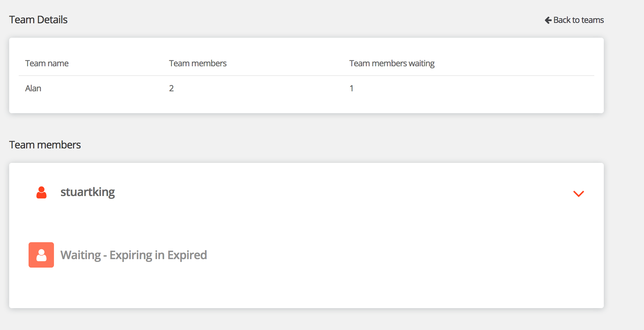Click the Team members column header in the table
The width and height of the screenshot is (644, 330).
point(198,63)
